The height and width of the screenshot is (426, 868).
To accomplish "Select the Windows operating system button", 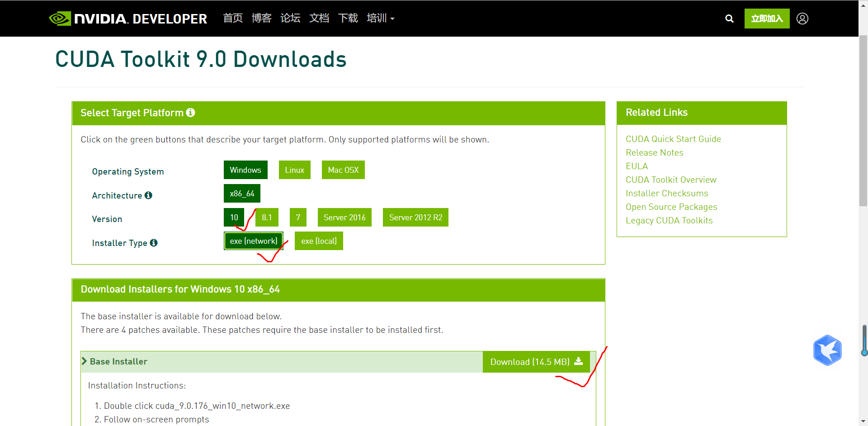I will (x=245, y=170).
